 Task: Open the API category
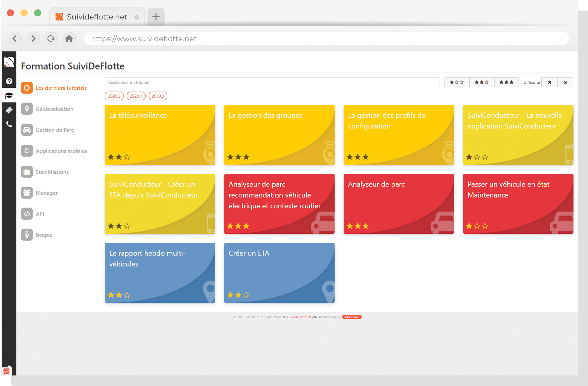(40, 214)
